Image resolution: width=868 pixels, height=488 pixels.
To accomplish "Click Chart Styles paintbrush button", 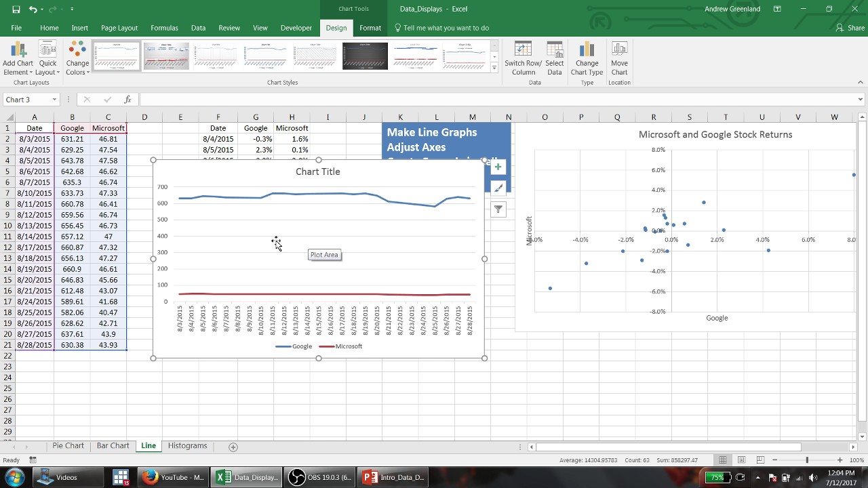I will 498,188.
